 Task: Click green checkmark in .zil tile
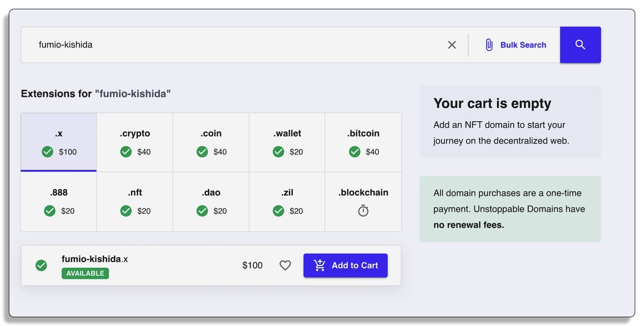click(x=279, y=211)
